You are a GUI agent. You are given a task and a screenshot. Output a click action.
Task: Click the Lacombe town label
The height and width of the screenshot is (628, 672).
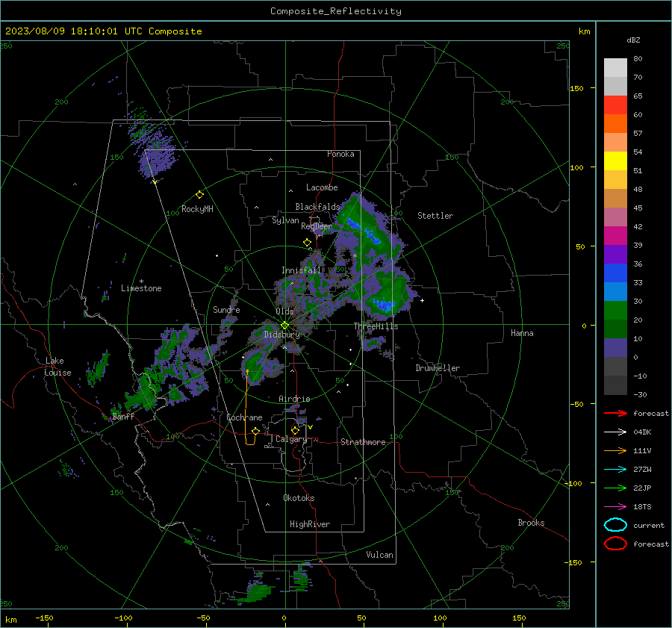point(322,187)
